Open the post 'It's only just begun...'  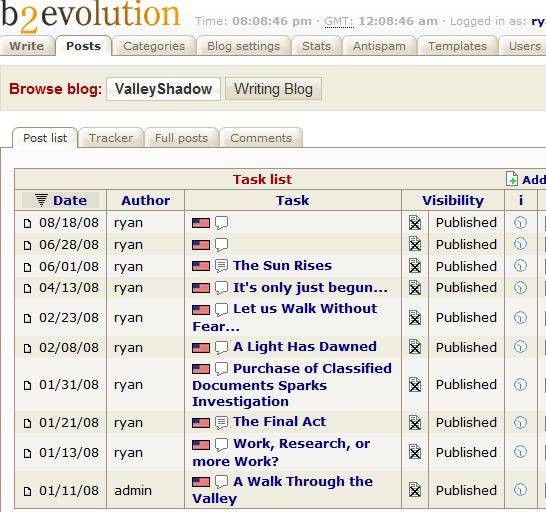310,287
